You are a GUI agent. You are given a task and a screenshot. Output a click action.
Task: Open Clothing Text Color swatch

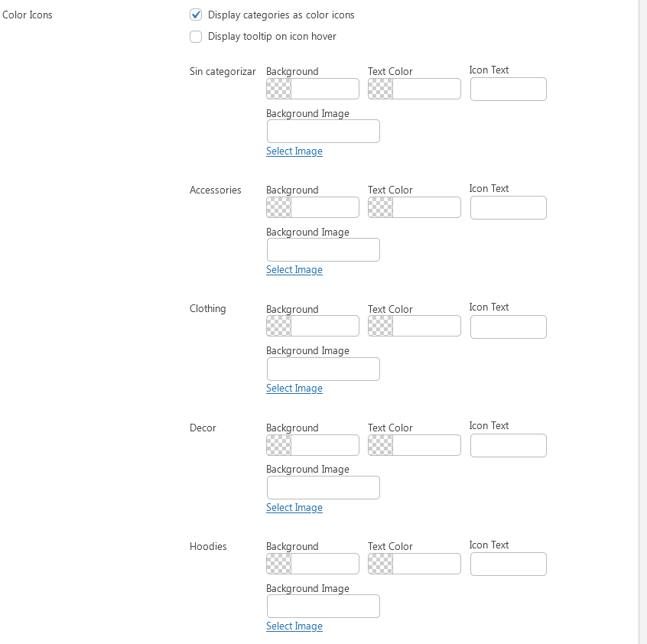click(380, 326)
